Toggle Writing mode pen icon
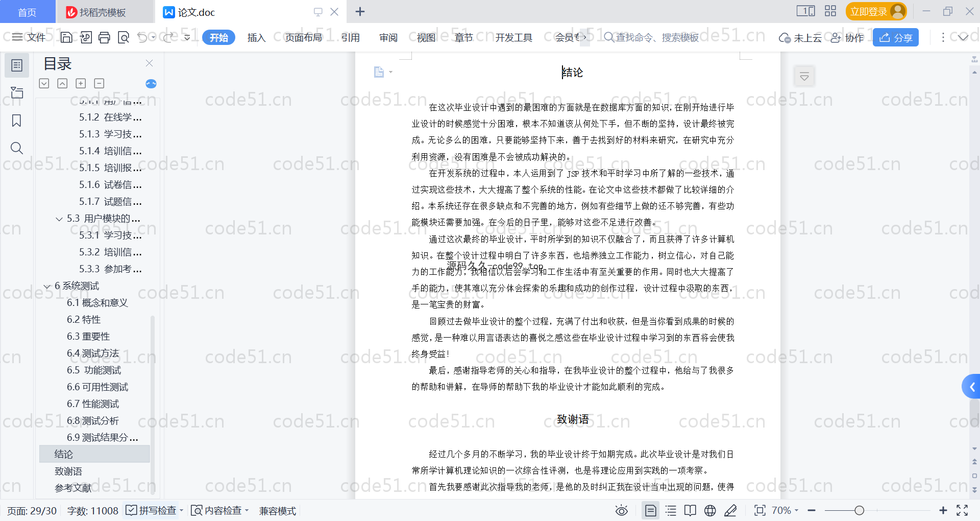980x521 pixels. pyautogui.click(x=730, y=510)
